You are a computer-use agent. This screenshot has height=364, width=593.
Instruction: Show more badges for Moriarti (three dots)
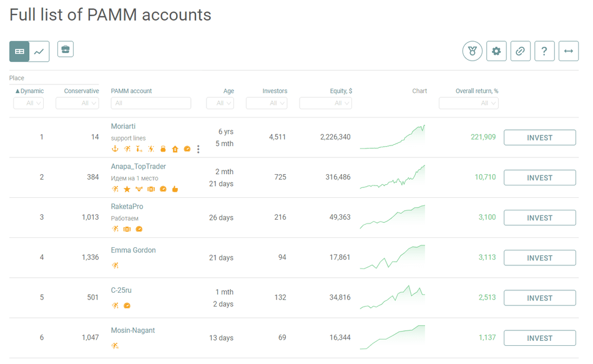[x=198, y=149]
